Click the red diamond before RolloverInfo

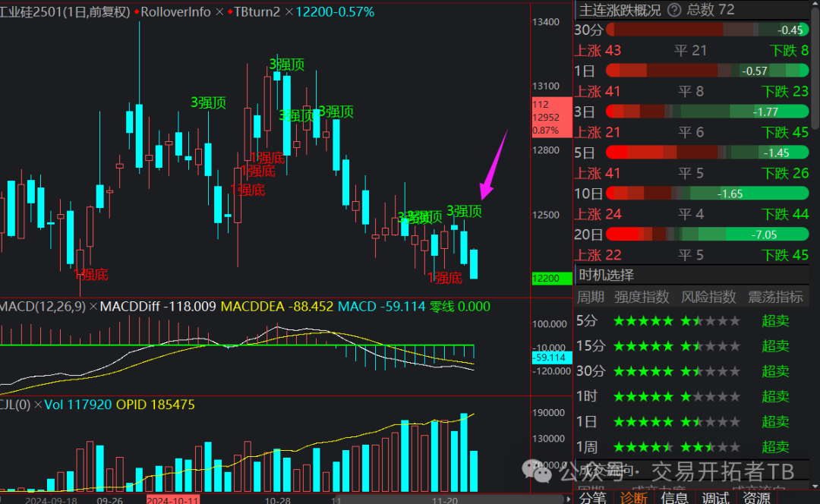click(x=137, y=11)
